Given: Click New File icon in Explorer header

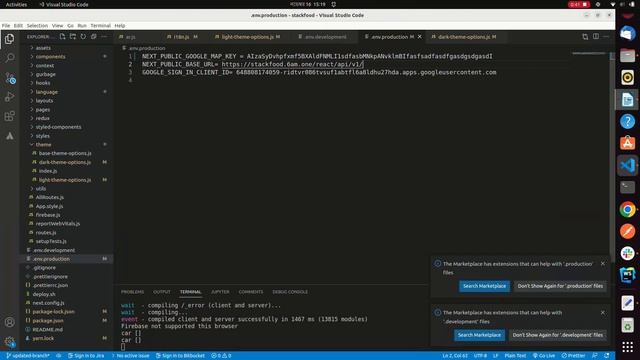Looking at the screenshot, I should pos(62,37).
